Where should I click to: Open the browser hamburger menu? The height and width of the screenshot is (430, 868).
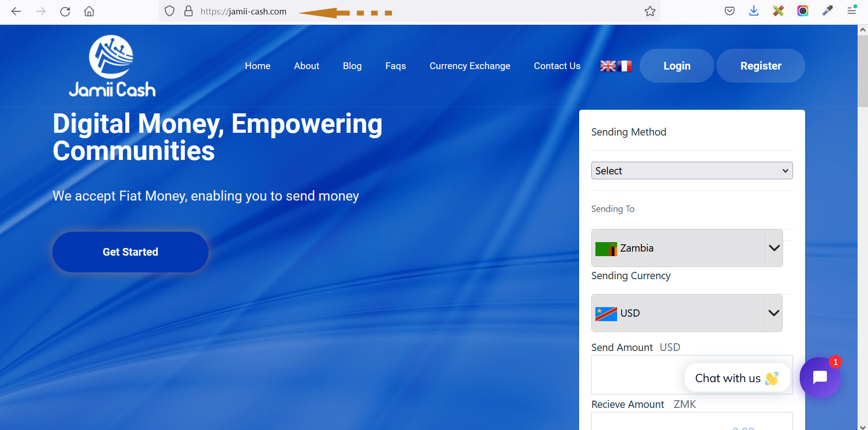(852, 11)
